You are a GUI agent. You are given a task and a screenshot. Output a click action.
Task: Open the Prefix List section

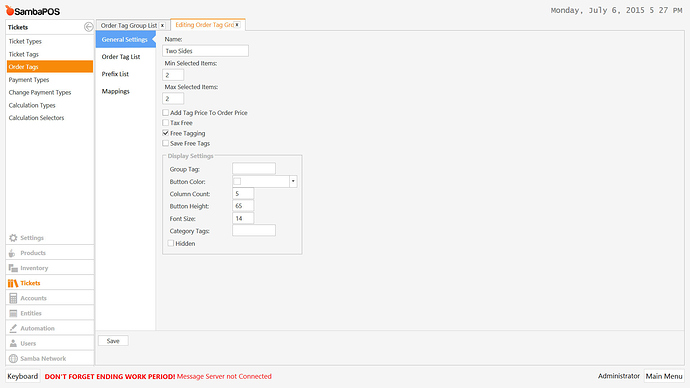click(x=115, y=74)
